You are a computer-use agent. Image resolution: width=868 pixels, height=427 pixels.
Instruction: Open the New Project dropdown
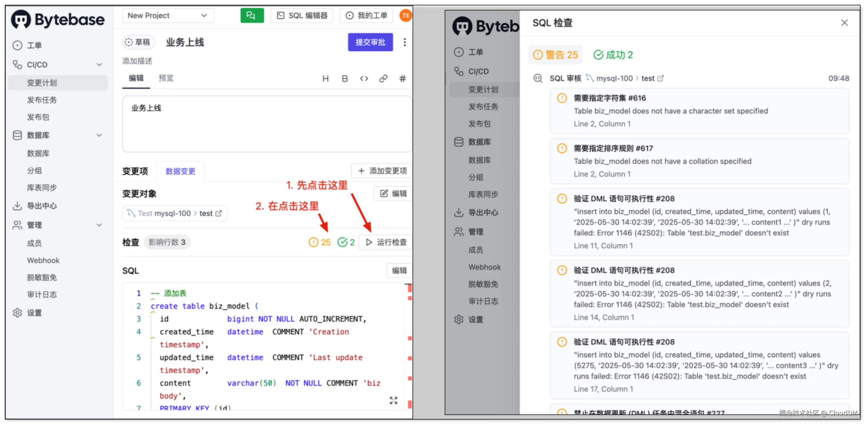[167, 16]
